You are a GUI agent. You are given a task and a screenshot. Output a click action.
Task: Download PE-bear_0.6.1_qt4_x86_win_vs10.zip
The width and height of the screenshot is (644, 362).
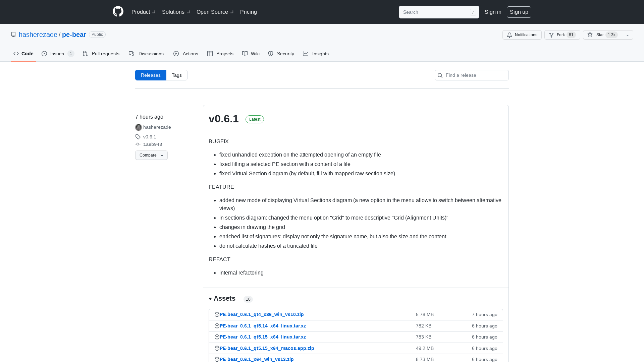(262, 314)
